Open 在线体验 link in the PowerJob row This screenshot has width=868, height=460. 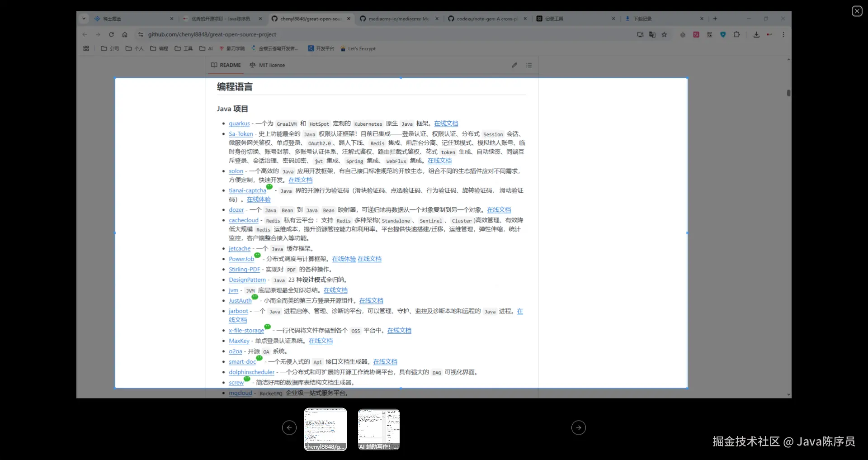click(x=344, y=259)
